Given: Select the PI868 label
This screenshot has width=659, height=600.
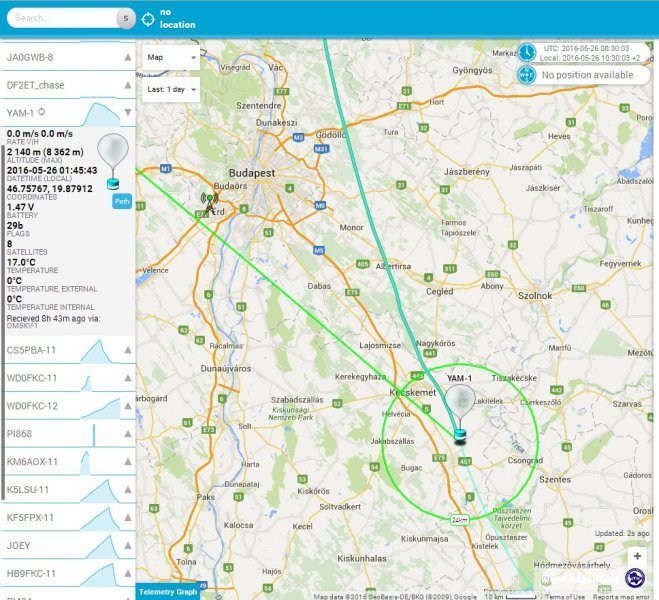Looking at the screenshot, I should point(19,434).
